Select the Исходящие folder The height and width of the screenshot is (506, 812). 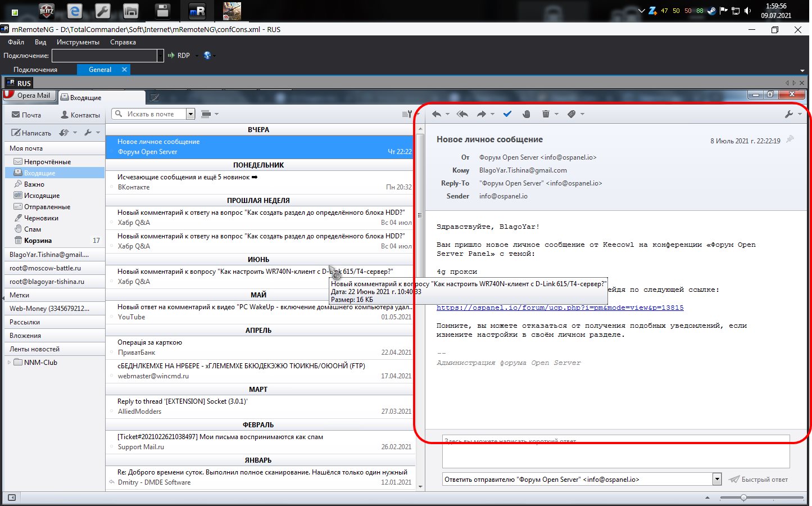[x=55, y=196]
